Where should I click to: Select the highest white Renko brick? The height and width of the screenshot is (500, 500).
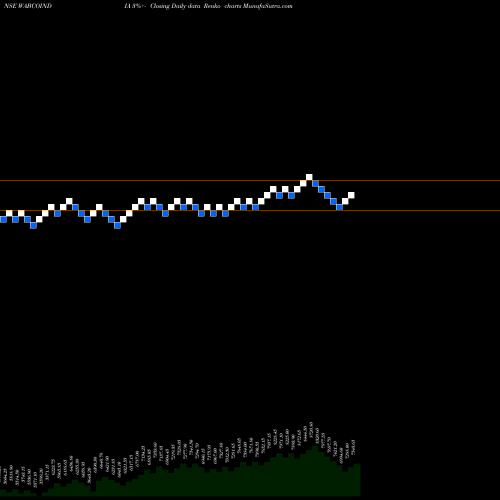point(309,177)
